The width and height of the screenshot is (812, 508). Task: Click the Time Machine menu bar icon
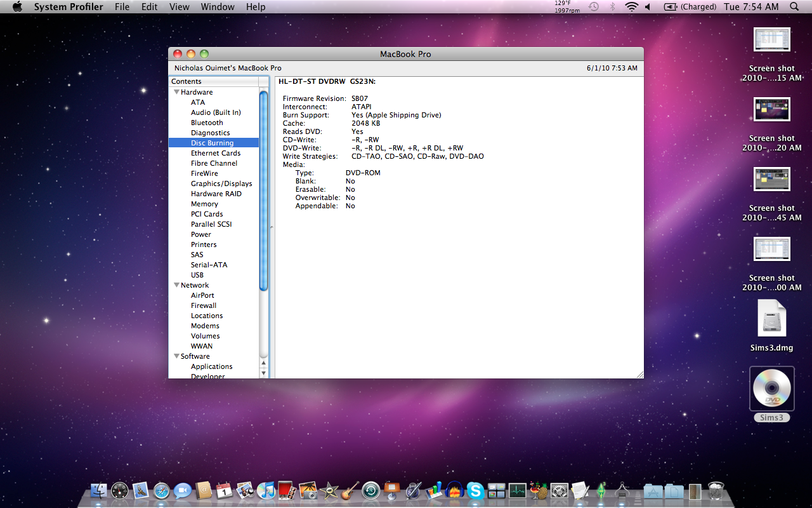click(x=594, y=6)
